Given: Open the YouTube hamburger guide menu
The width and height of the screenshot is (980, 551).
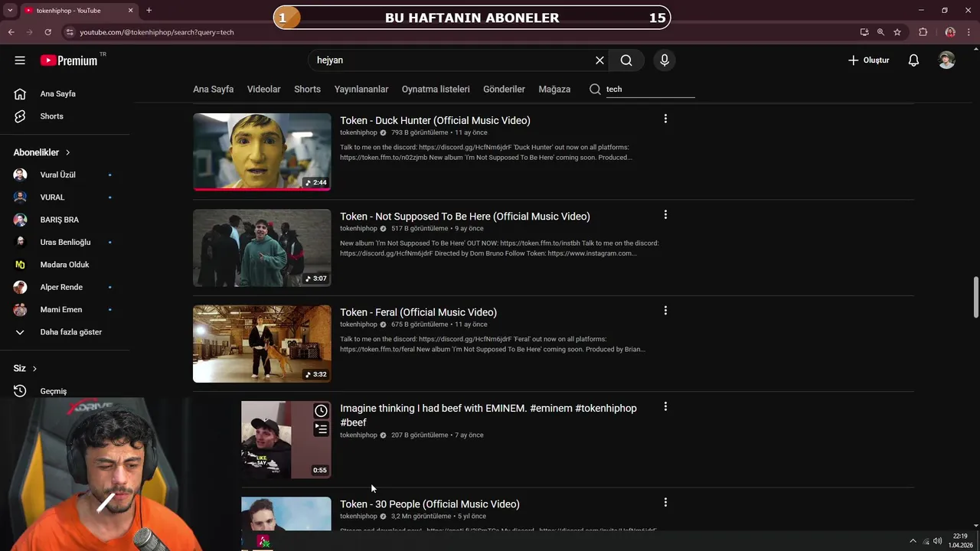Looking at the screenshot, I should (20, 60).
